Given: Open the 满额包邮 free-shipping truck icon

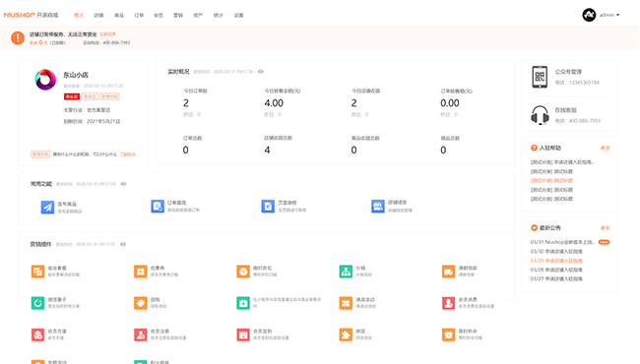Looking at the screenshot, I should (448, 272).
